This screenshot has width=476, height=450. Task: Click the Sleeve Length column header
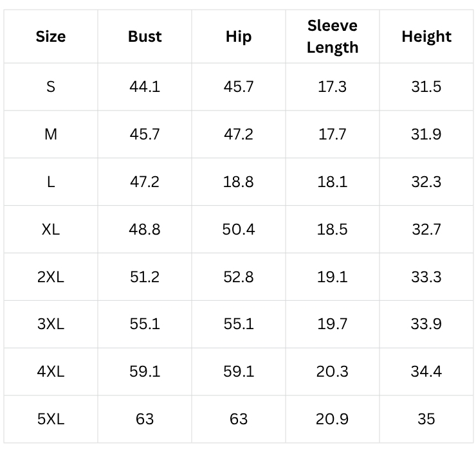[x=333, y=37]
